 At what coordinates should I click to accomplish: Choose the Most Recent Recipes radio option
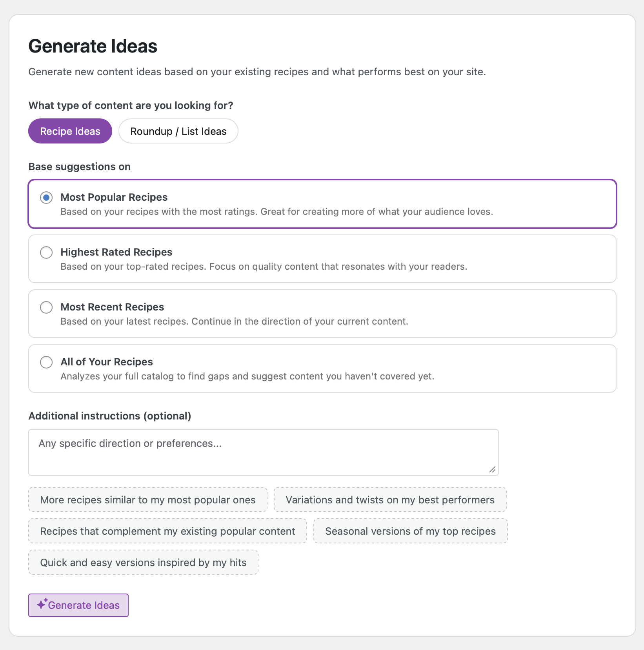pyautogui.click(x=46, y=307)
